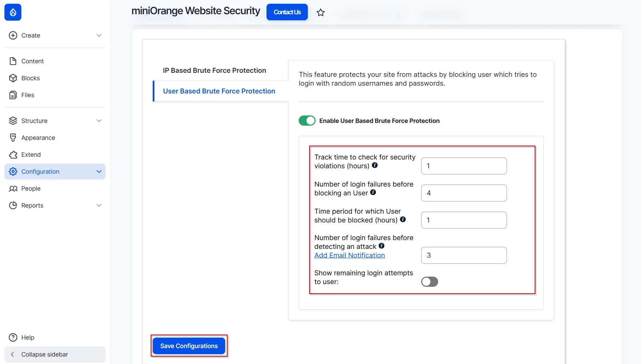Image resolution: width=641 pixels, height=364 pixels.
Task: Open the Extend menu item
Action: (55, 155)
